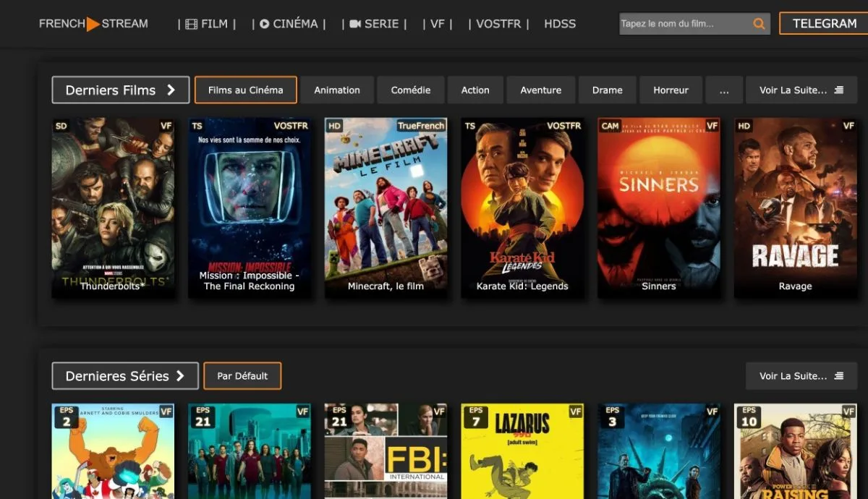Click the orange search magnifier icon
This screenshot has height=499, width=868.
click(759, 24)
